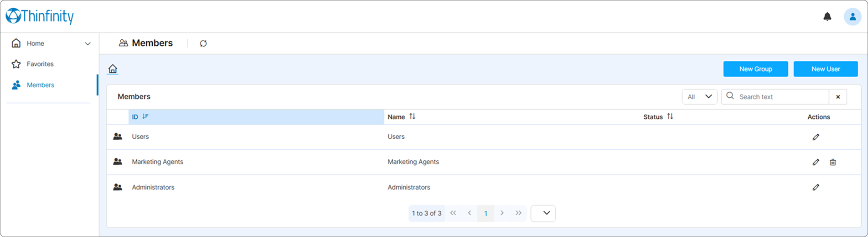
Task: Click the Administrators row group icon
Action: pyautogui.click(x=118, y=187)
